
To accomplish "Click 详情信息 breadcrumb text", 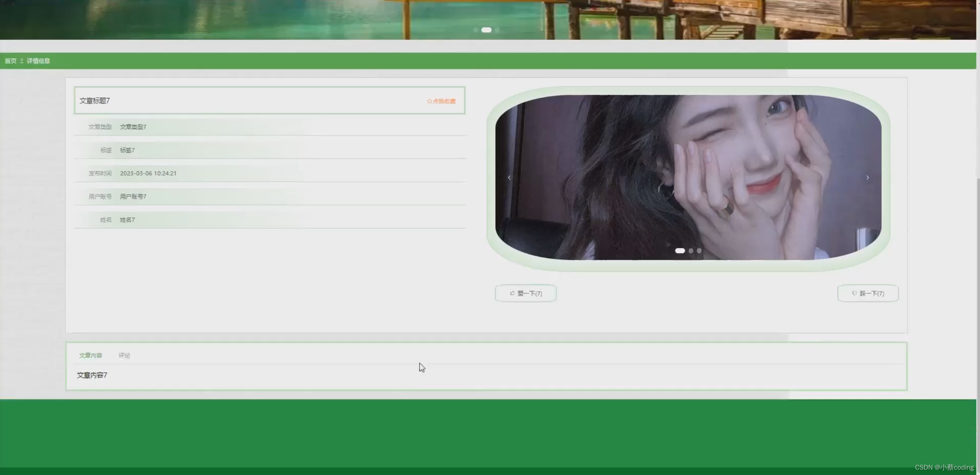I will point(38,61).
